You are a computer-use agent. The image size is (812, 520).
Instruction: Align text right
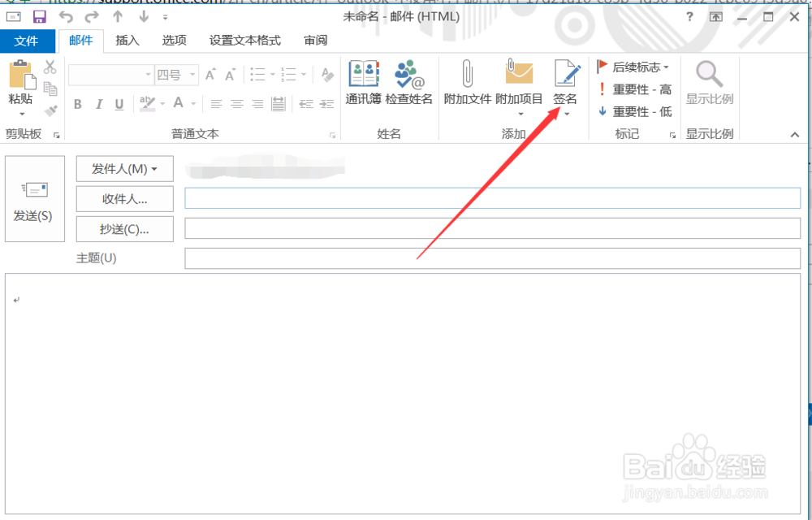coord(257,104)
